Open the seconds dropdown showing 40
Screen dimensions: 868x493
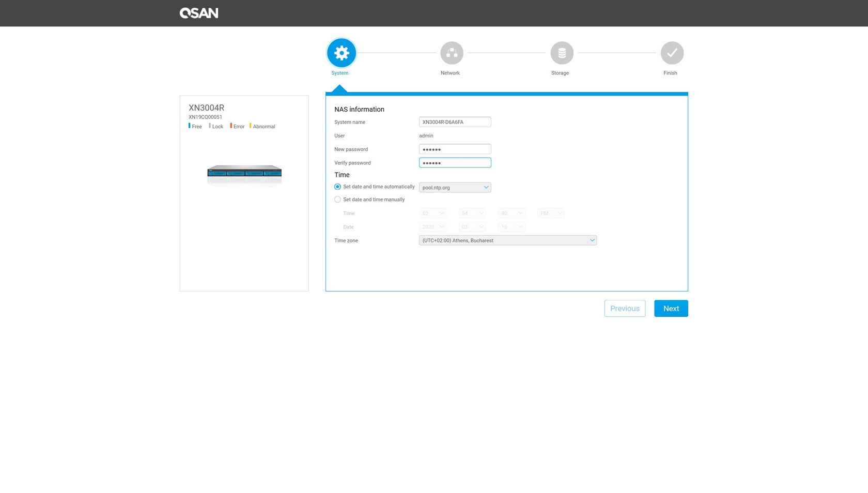pos(512,213)
